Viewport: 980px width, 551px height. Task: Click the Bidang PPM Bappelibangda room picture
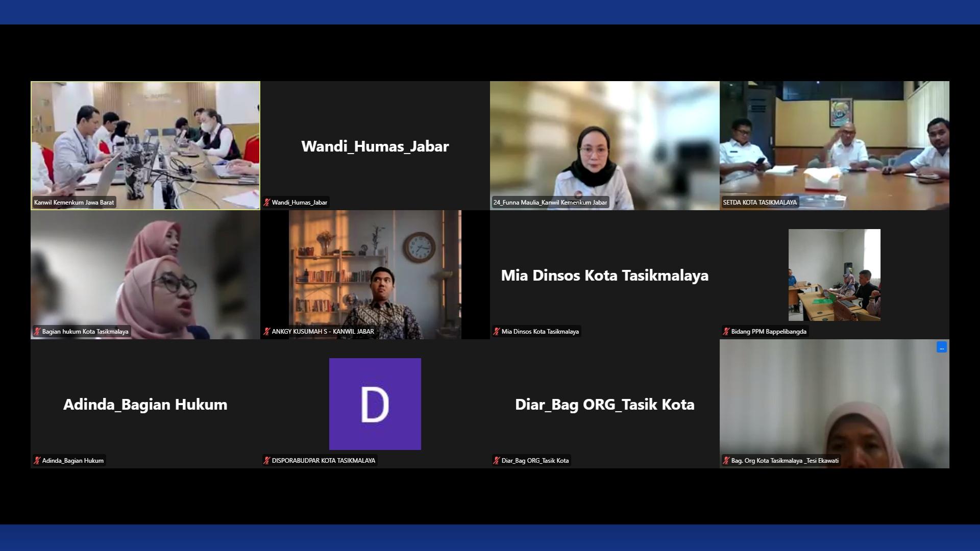coord(834,274)
